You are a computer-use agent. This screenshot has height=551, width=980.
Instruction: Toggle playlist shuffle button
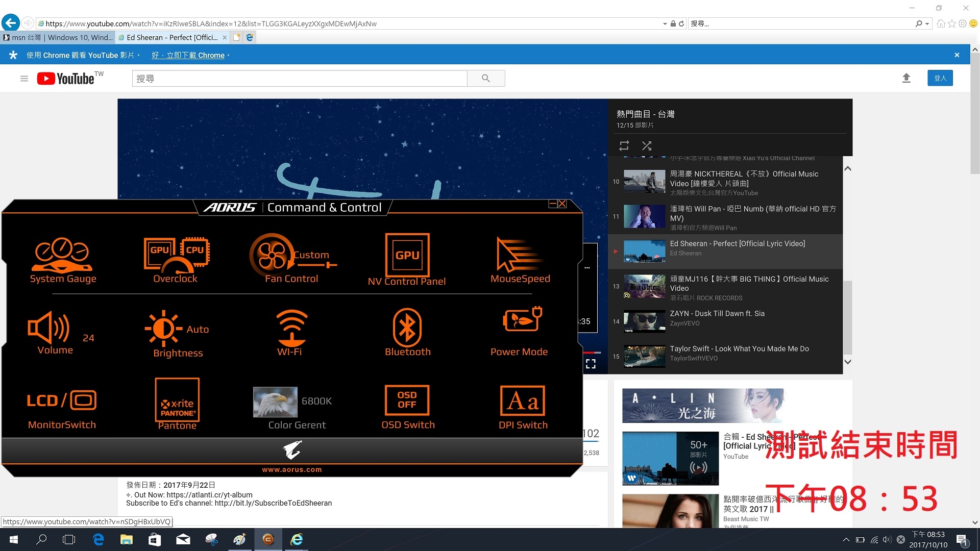[647, 146]
